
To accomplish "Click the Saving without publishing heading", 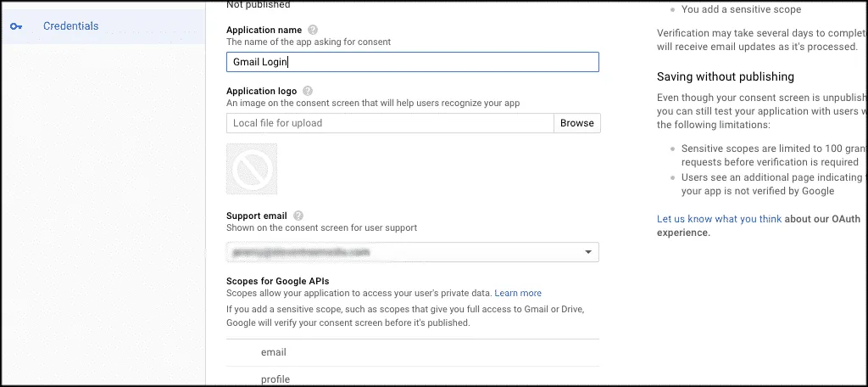I will tap(726, 76).
